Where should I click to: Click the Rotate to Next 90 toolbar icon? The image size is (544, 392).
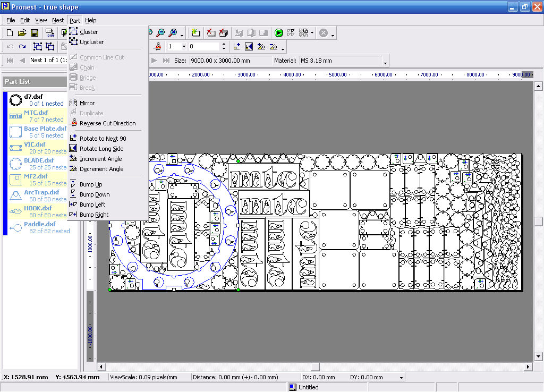(237, 47)
